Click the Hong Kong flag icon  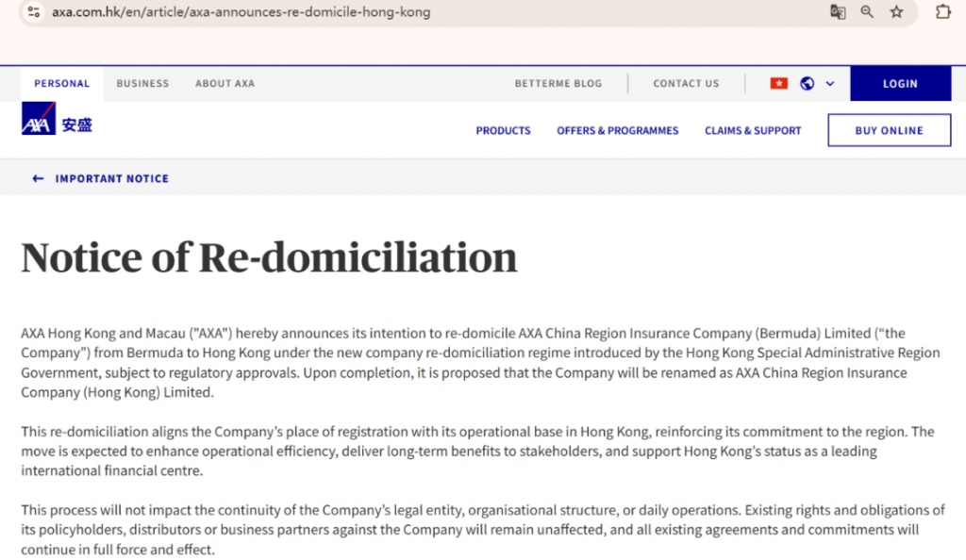(x=778, y=83)
